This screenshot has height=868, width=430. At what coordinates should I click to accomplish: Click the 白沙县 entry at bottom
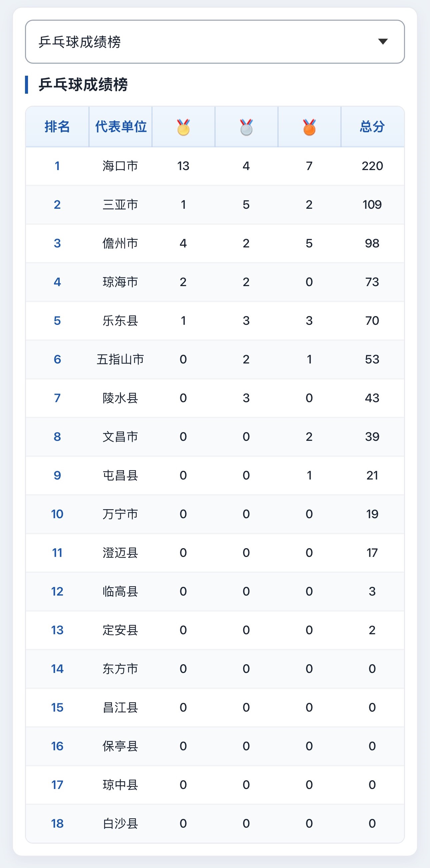[120, 824]
